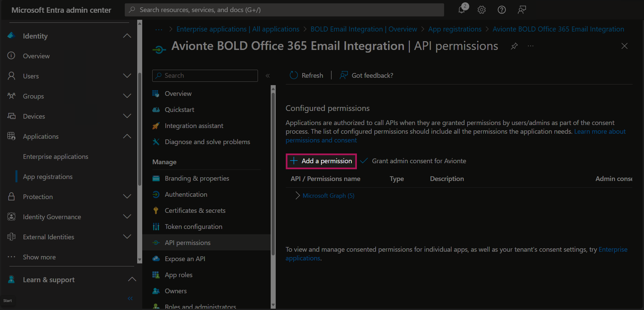Click Grant admin consent for Avionte
Image resolution: width=644 pixels, height=310 pixels.
pos(419,161)
